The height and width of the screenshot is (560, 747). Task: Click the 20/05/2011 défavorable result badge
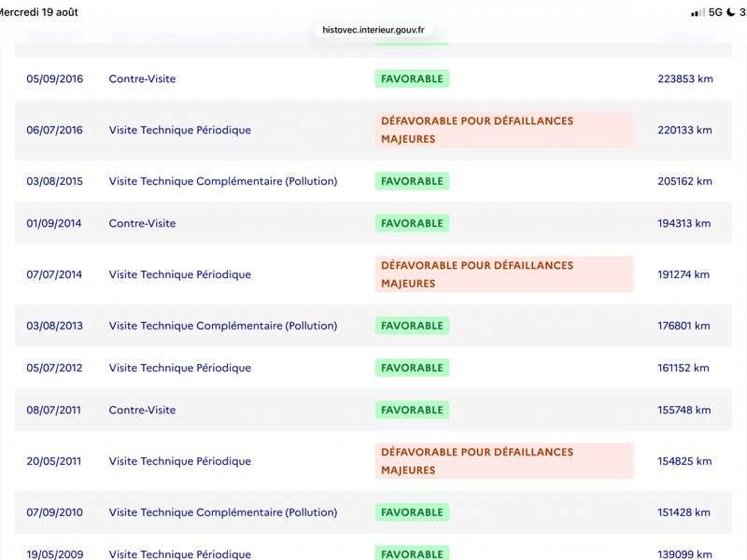504,461
